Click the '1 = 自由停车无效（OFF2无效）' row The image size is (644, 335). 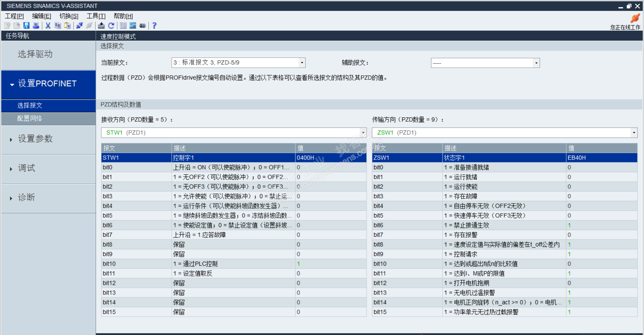[505, 206]
